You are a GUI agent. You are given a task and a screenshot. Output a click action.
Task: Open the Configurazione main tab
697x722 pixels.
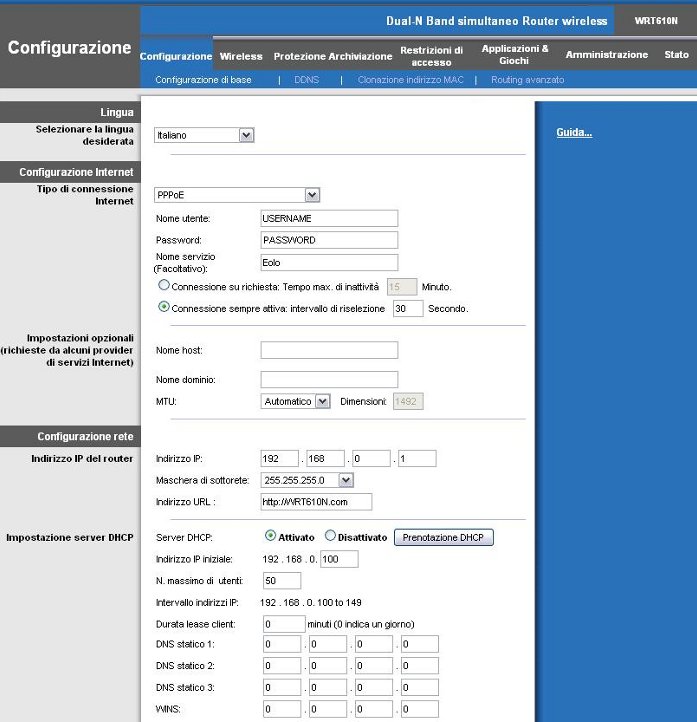[x=176, y=56]
